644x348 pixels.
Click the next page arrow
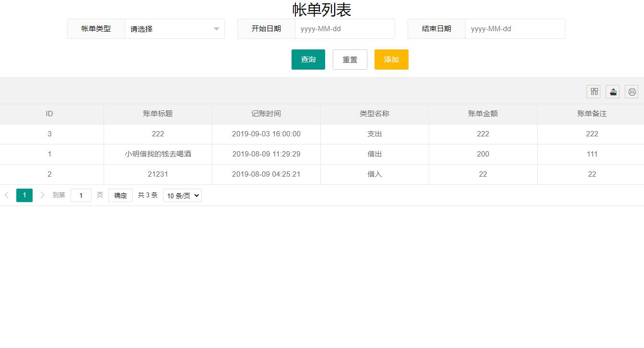42,195
